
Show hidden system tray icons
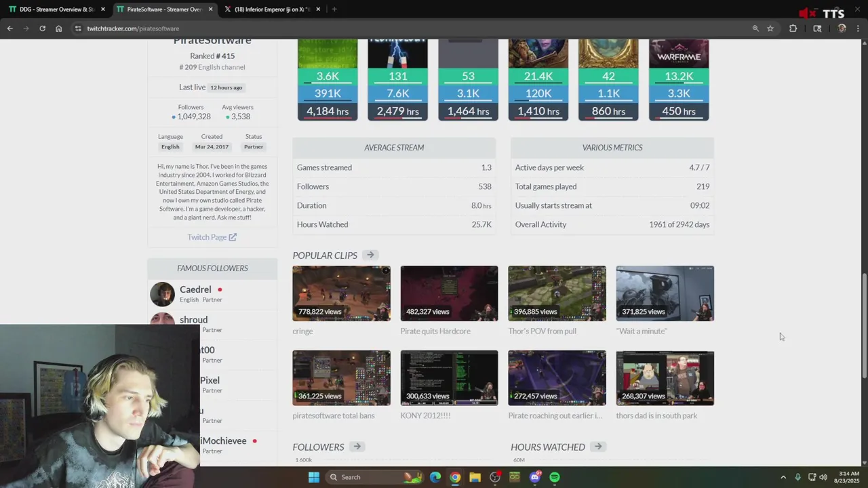click(x=783, y=477)
